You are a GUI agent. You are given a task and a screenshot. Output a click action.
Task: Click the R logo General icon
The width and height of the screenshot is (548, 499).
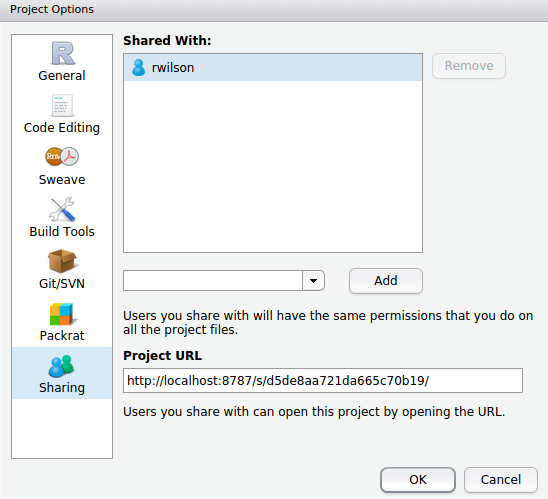tap(63, 53)
